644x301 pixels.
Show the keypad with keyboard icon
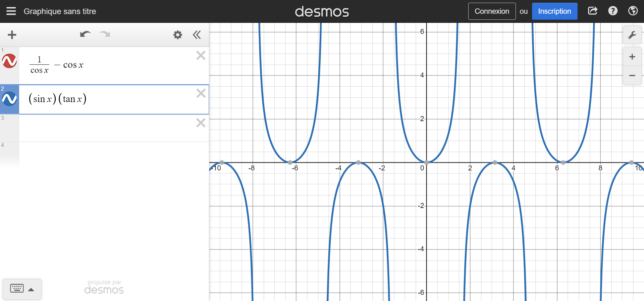pos(17,289)
